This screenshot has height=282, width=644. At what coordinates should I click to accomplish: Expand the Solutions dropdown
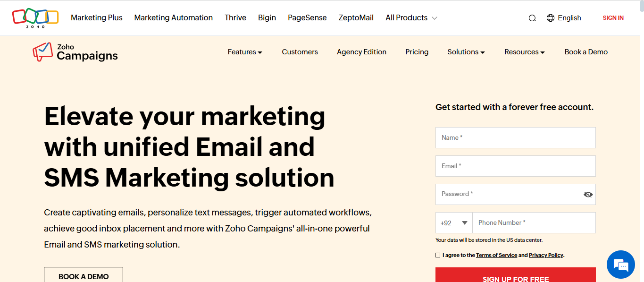pyautogui.click(x=466, y=52)
